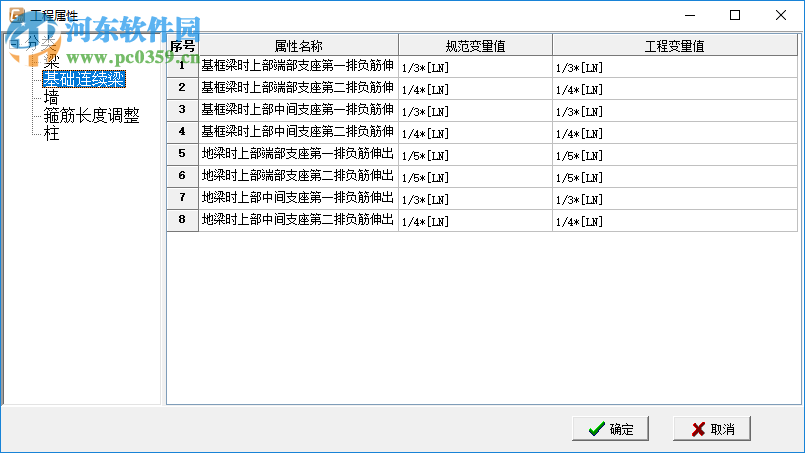The height and width of the screenshot is (453, 805).
Task: Select 基础连续梁 tree node
Action: tap(84, 79)
